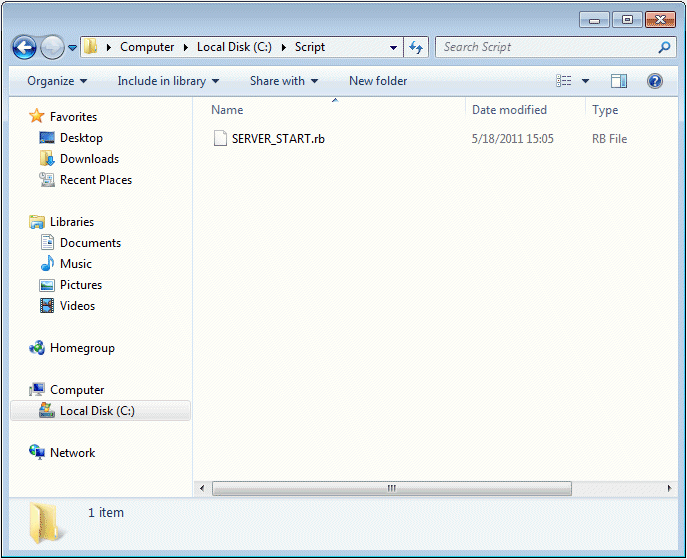Image resolution: width=687 pixels, height=559 pixels.
Task: Open recent pages dropdown beside navigation arrows
Action: tap(73, 47)
